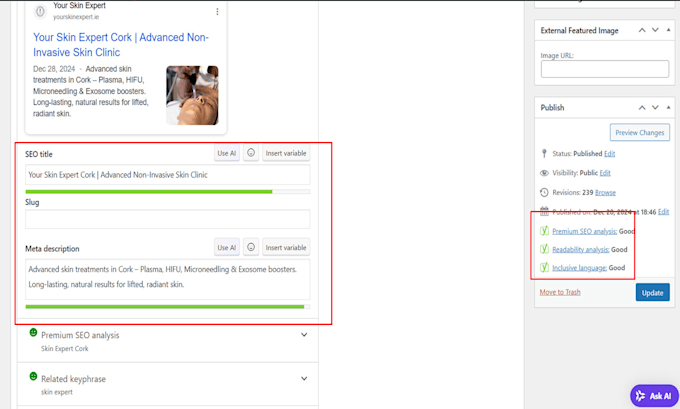680x409 pixels.
Task: Click Yoast icon beside Inclusive language
Action: 544,267
